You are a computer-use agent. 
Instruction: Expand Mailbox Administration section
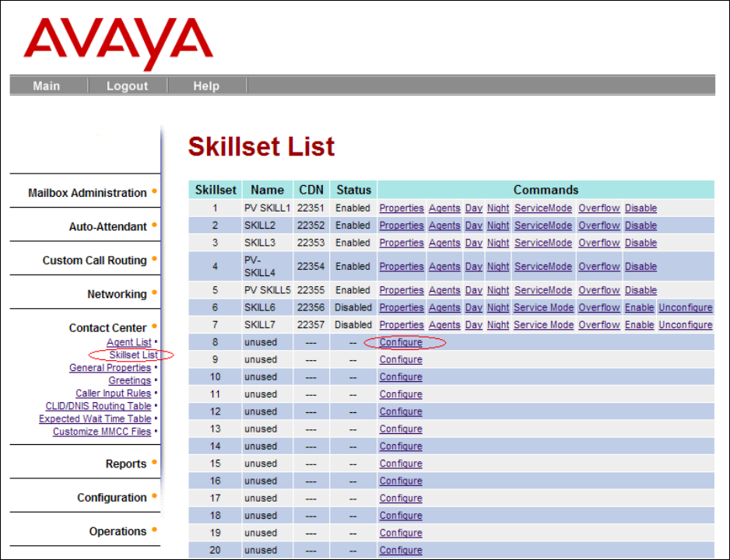[87, 193]
